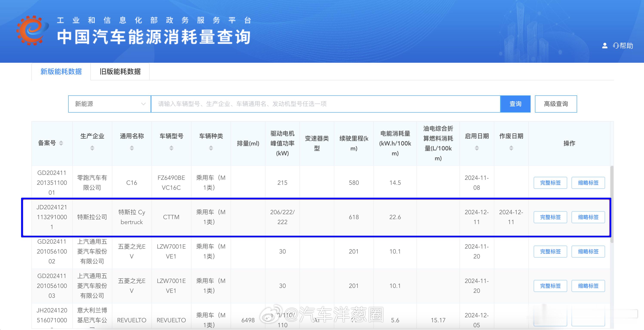The height and width of the screenshot is (330, 644).
Task: Switch to 新版能耗数据 tab
Action: coord(61,72)
